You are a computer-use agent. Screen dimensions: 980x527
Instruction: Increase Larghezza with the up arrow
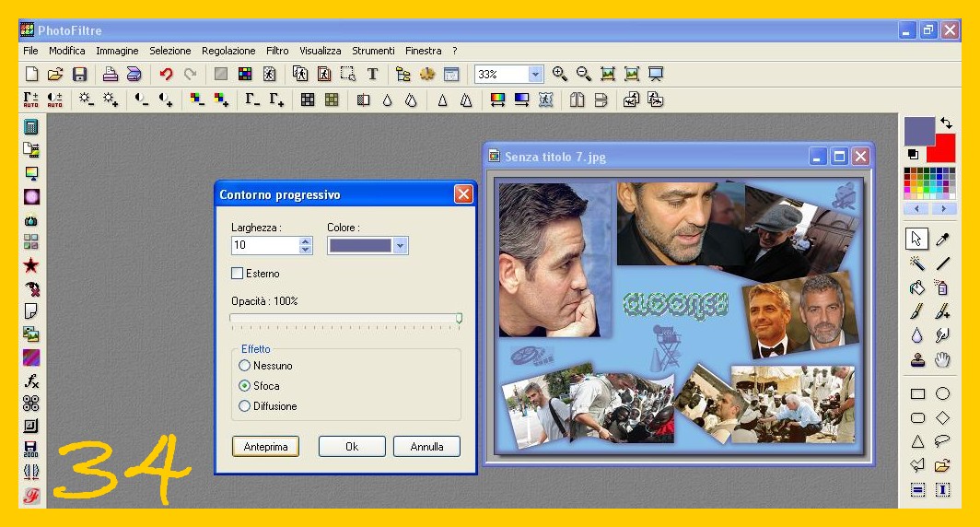point(306,241)
